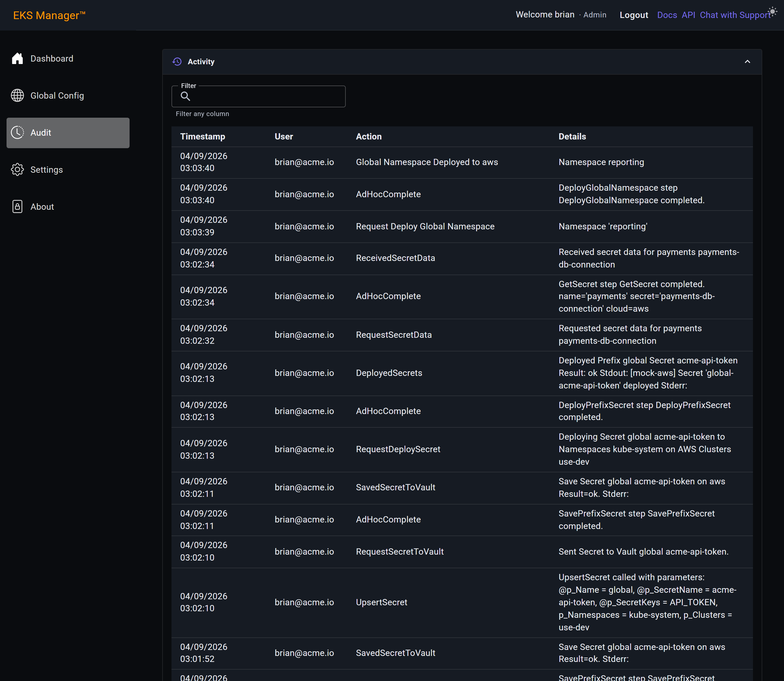784x681 pixels.
Task: Click the Global Config globe icon
Action: pos(17,95)
